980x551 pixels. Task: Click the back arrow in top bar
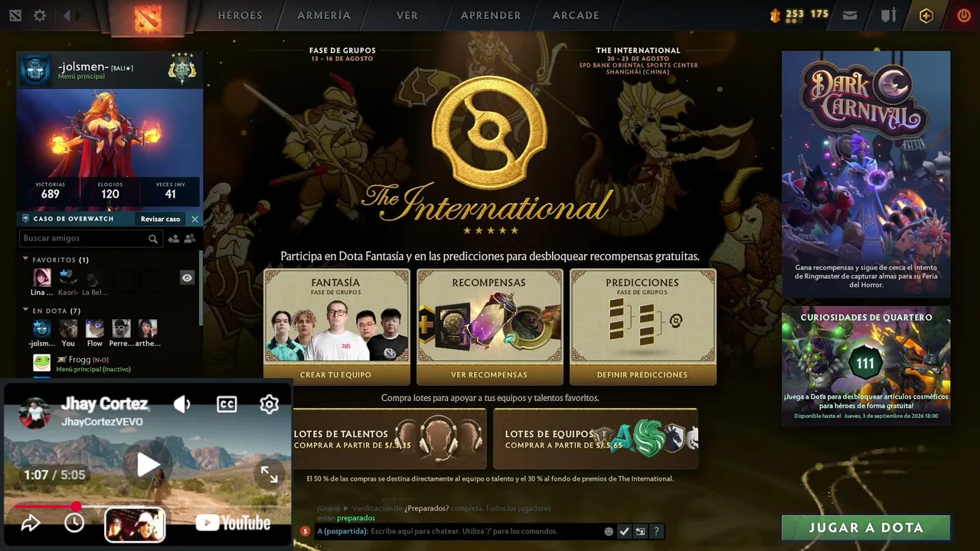tap(67, 15)
